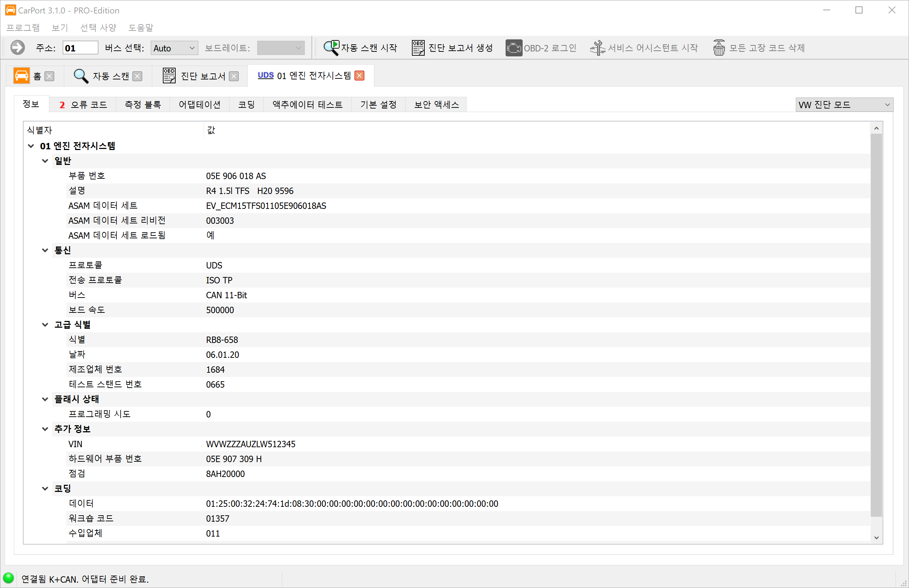Open the 선택 사양 menu
This screenshot has width=909, height=588.
click(x=98, y=28)
